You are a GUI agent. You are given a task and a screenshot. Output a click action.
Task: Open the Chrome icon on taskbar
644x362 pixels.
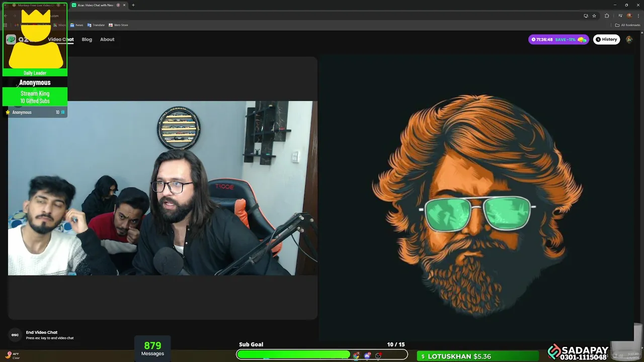pyautogui.click(x=356, y=355)
